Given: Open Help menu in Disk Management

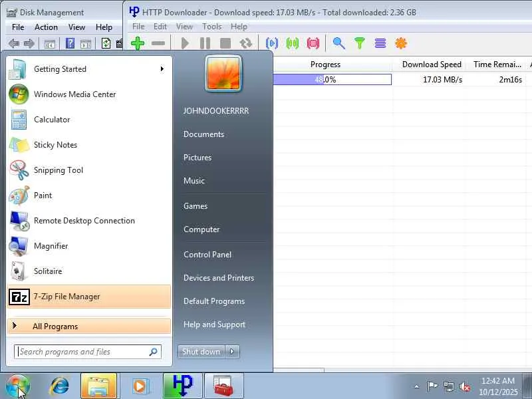Looking at the screenshot, I should pyautogui.click(x=104, y=27).
